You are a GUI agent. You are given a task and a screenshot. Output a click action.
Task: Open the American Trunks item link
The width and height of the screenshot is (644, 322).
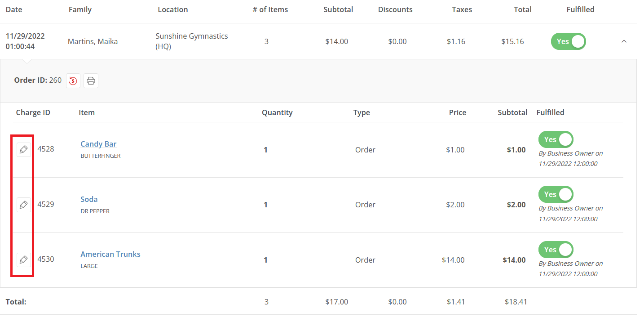coord(110,254)
